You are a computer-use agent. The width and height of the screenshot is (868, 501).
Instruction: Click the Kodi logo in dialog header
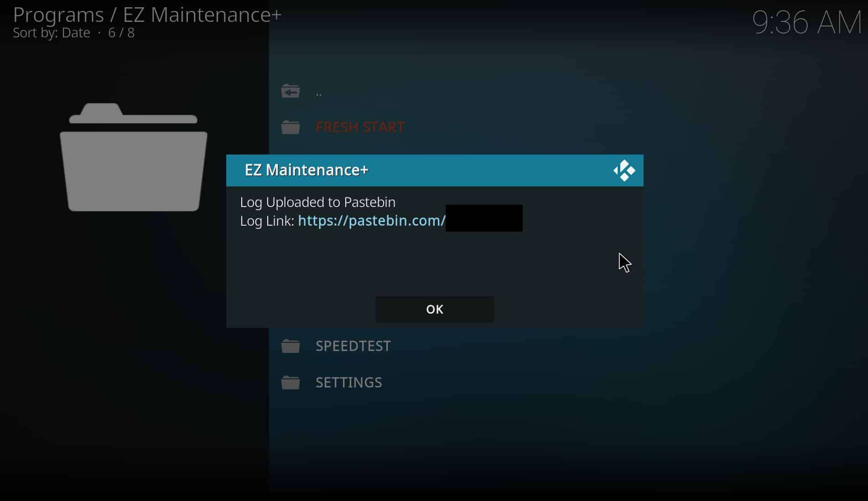pyautogui.click(x=624, y=170)
